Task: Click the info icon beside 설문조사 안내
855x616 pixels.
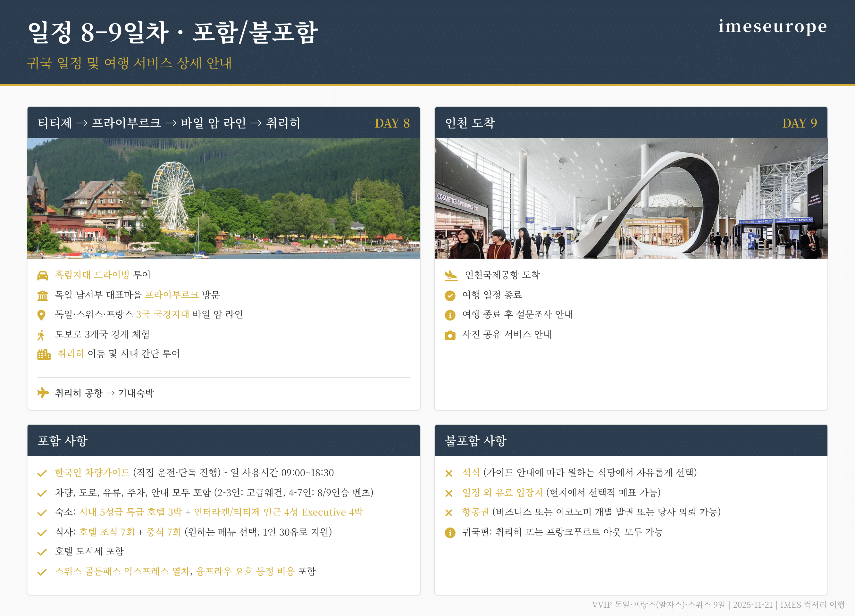Action: coord(450,315)
